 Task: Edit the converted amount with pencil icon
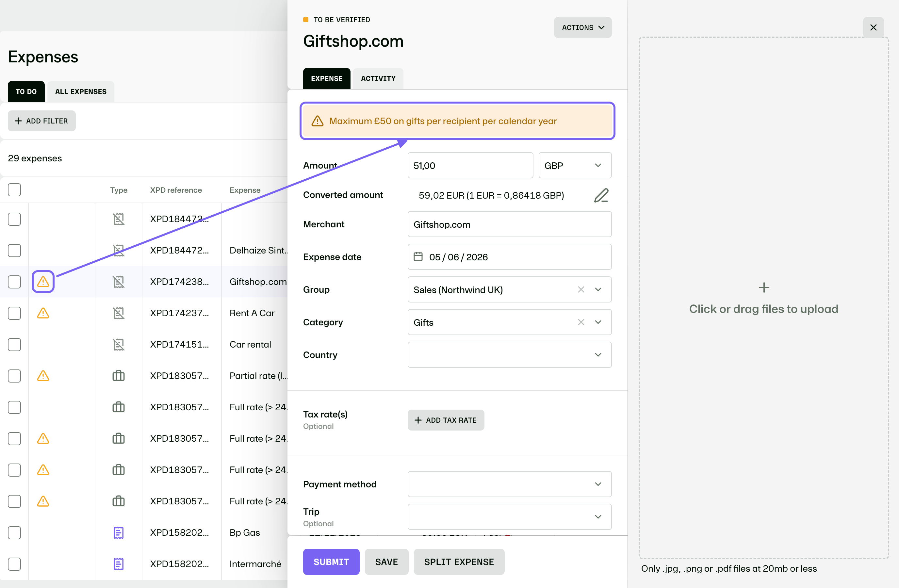tap(601, 195)
